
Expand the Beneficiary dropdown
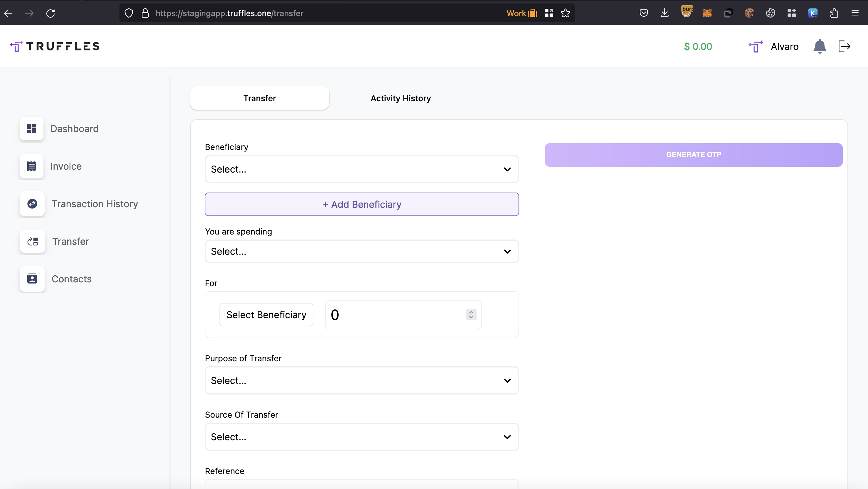362,169
